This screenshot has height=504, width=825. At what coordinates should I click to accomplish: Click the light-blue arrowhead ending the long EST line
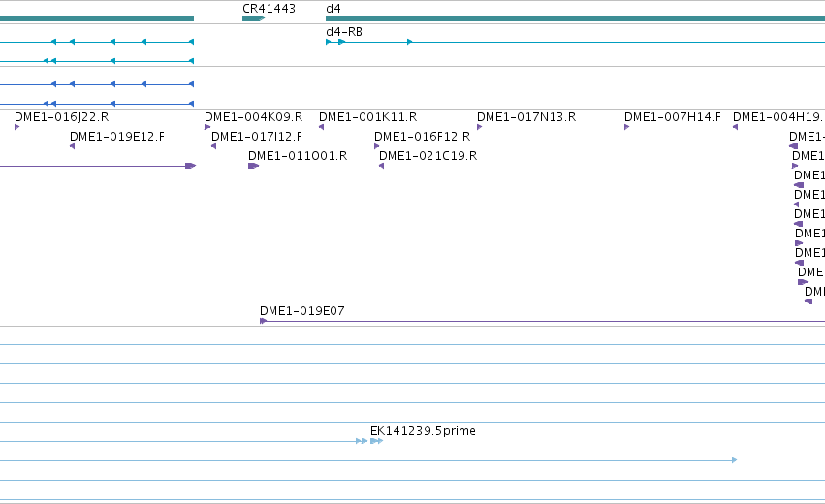tap(735, 460)
